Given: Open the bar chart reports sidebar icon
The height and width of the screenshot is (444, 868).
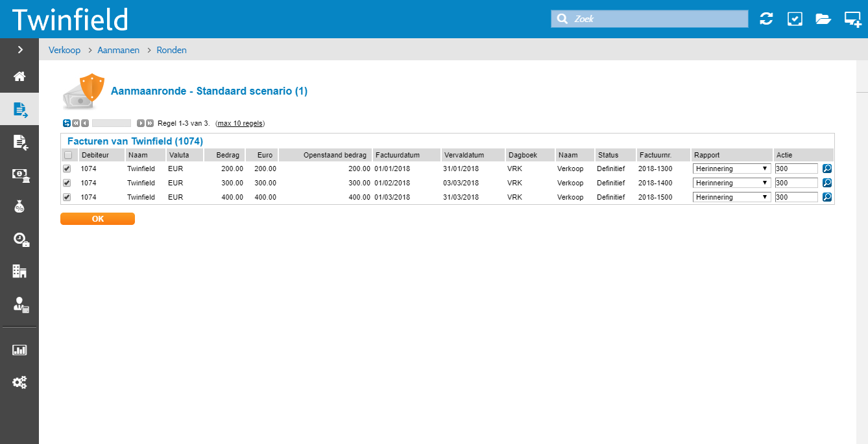Looking at the screenshot, I should coord(19,350).
